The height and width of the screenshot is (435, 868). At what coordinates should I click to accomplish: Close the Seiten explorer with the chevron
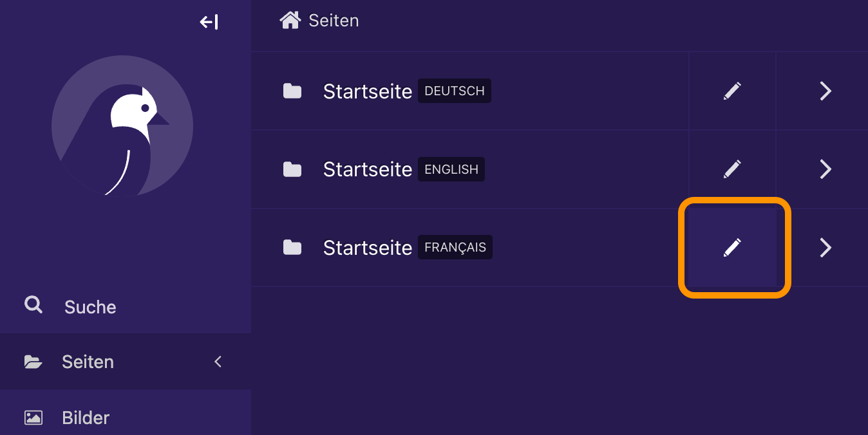point(218,362)
